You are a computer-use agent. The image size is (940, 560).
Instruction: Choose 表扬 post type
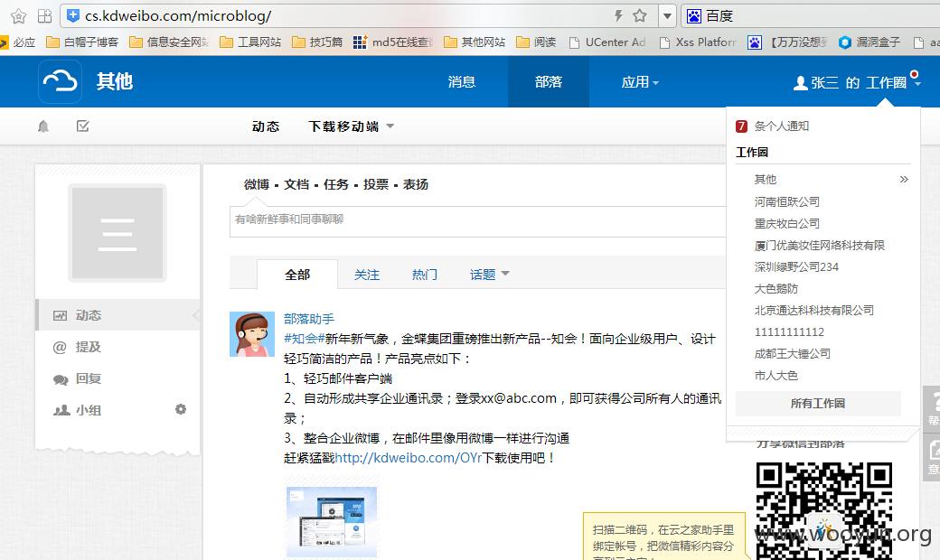tap(416, 184)
